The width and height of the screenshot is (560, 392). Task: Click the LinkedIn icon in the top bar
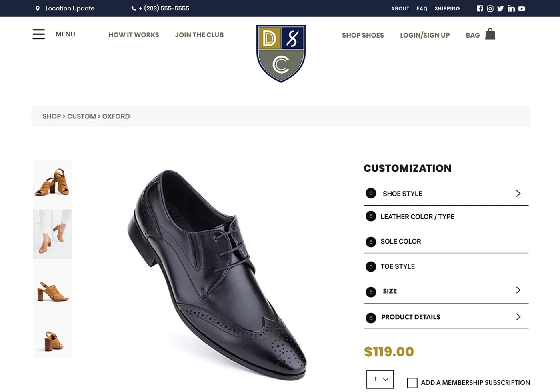click(x=511, y=8)
